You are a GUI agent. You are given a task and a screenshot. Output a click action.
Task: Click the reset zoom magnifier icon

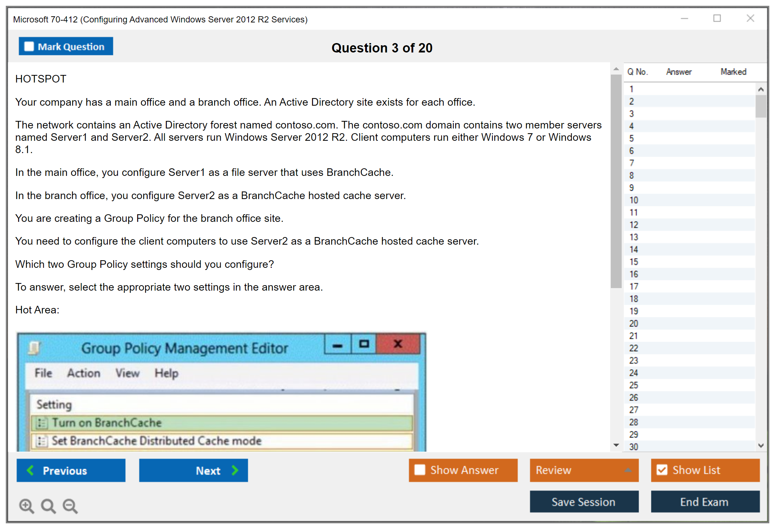pyautogui.click(x=48, y=506)
